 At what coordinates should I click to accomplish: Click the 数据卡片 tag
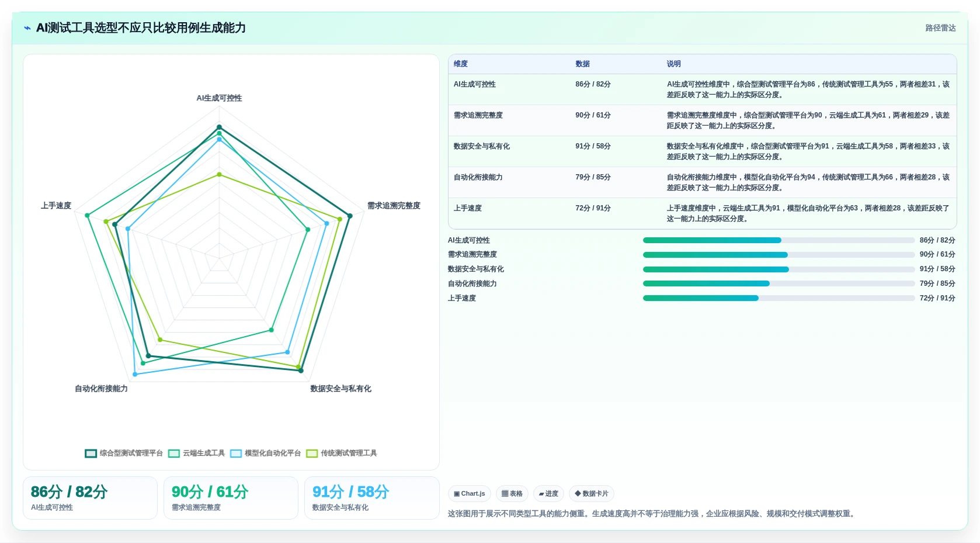(592, 494)
